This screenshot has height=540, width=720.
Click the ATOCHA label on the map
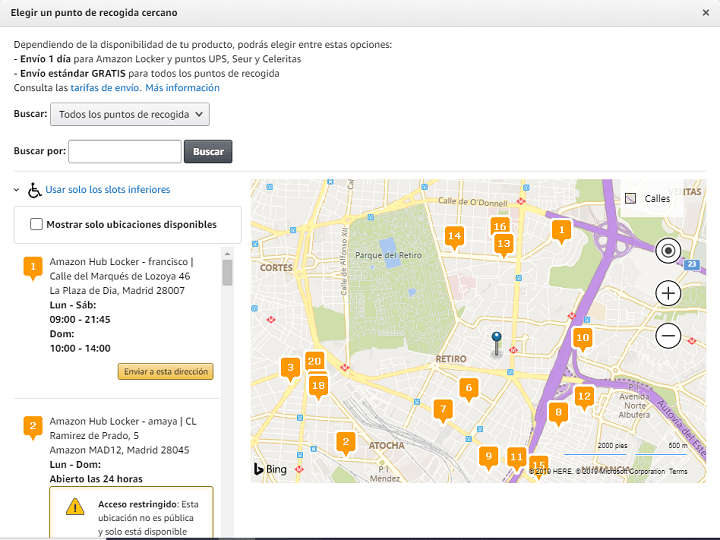click(387, 445)
